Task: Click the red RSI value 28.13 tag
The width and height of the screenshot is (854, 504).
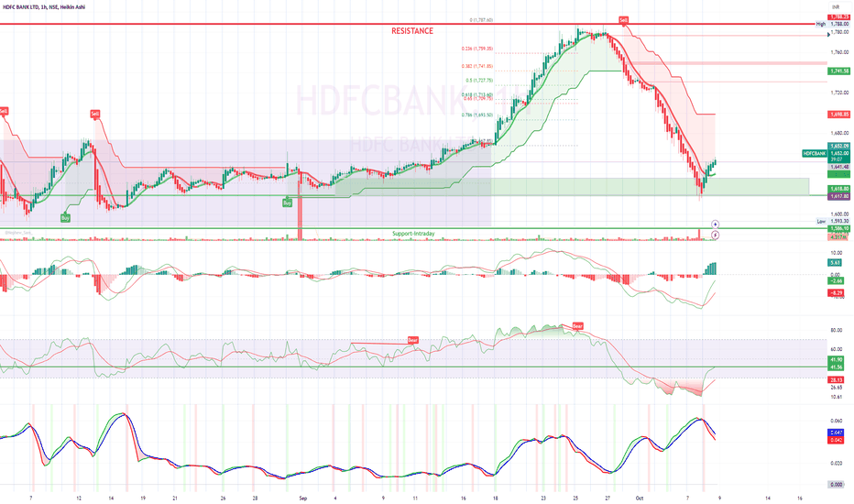Action: pos(836,379)
